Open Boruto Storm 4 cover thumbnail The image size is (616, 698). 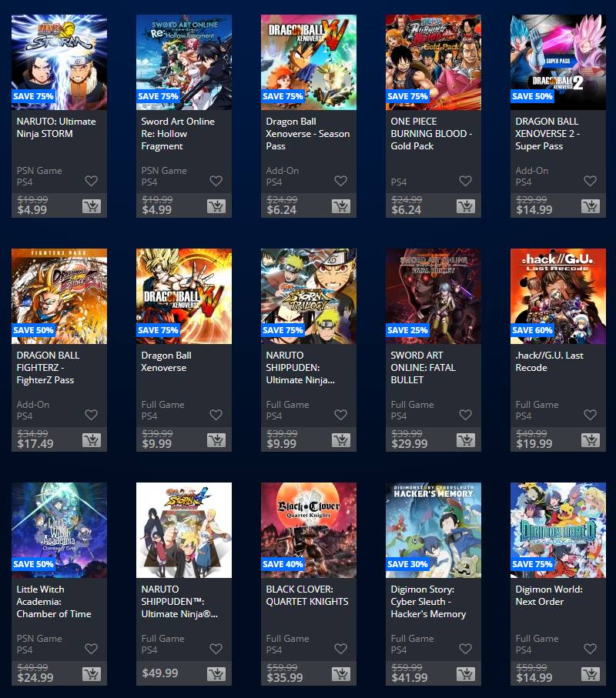[184, 530]
